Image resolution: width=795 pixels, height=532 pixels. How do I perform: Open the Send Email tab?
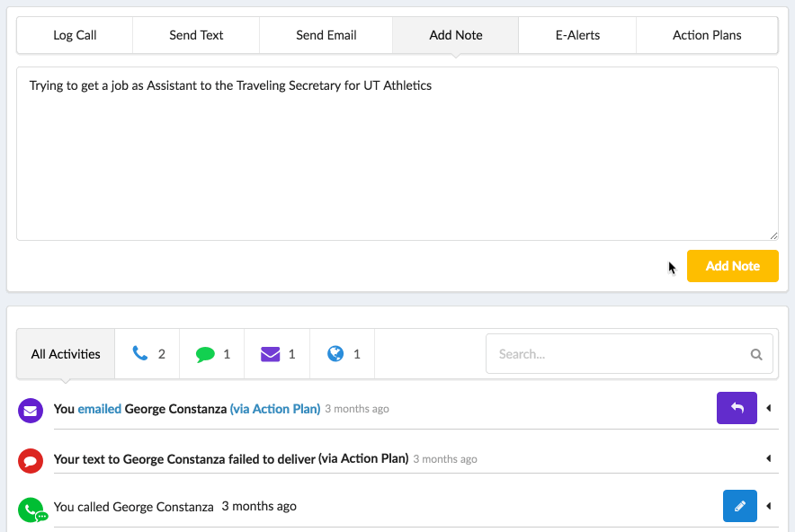[x=326, y=35]
